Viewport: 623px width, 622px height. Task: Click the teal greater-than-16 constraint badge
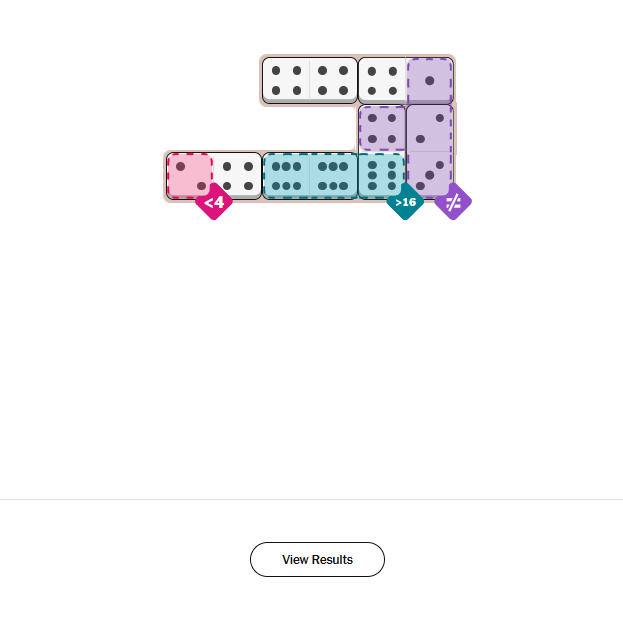pyautogui.click(x=405, y=202)
